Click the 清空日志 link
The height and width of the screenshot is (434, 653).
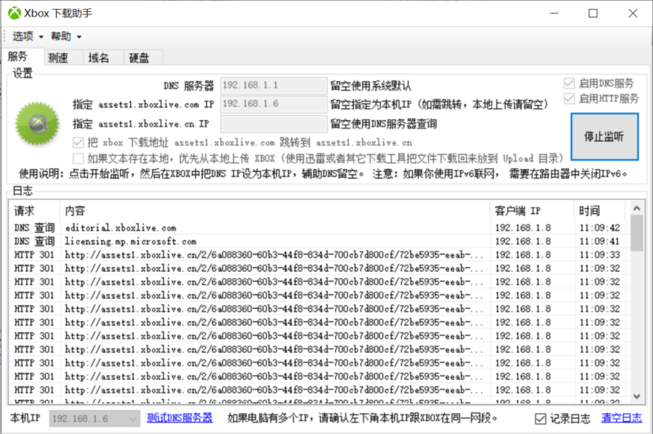(x=621, y=418)
